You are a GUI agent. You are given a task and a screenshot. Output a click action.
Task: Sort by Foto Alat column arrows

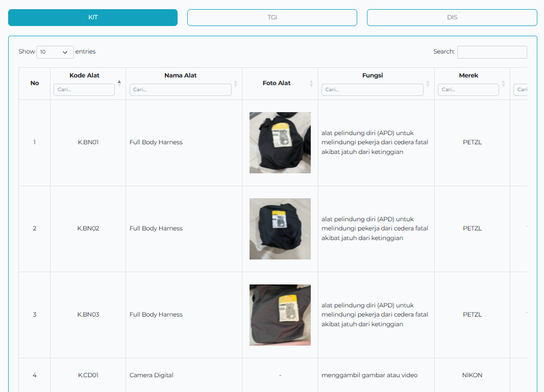[x=311, y=84]
